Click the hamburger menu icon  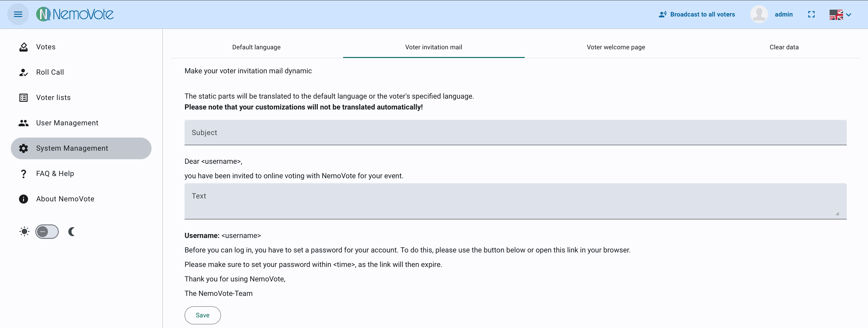[18, 14]
